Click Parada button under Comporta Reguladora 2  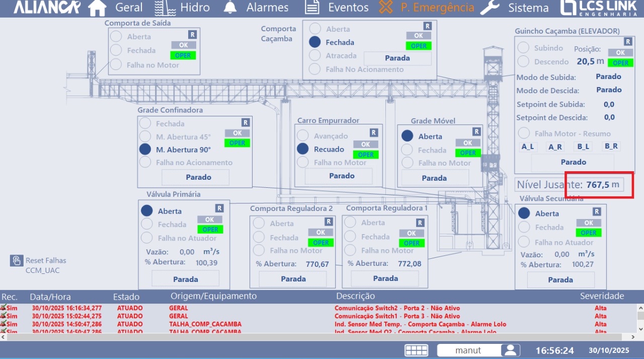[x=293, y=279]
